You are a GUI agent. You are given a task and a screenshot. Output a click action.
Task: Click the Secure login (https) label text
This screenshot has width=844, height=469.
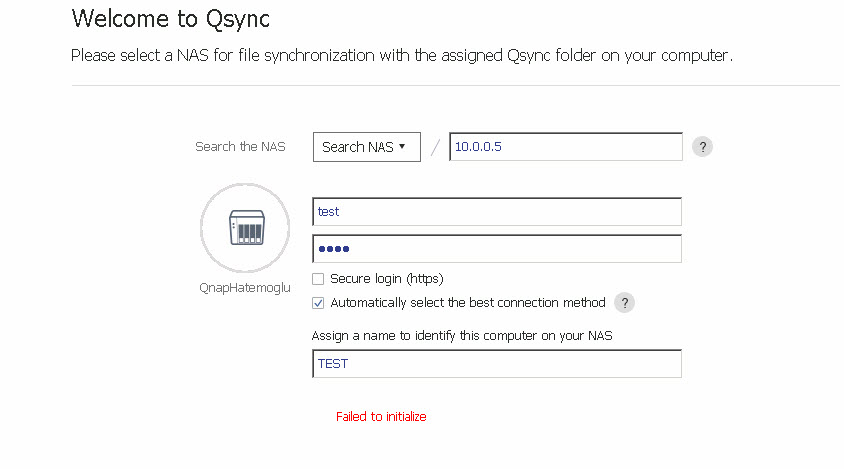[x=386, y=279]
